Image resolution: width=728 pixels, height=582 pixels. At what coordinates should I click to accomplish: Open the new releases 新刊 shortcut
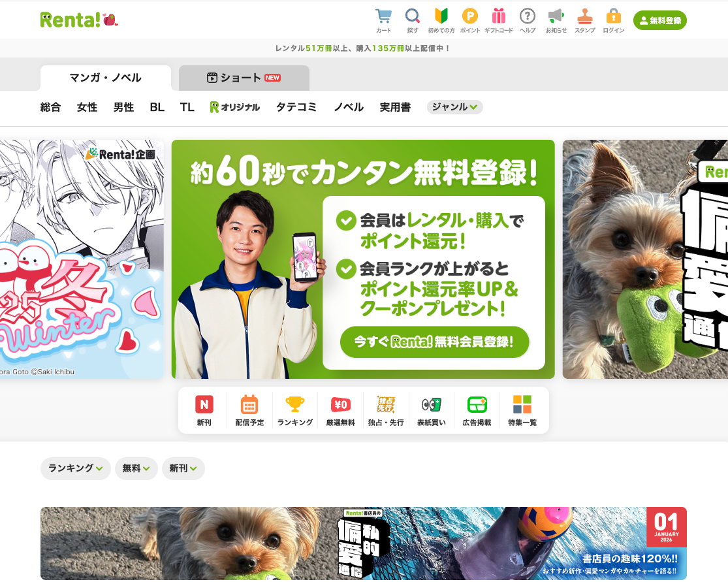tap(204, 411)
